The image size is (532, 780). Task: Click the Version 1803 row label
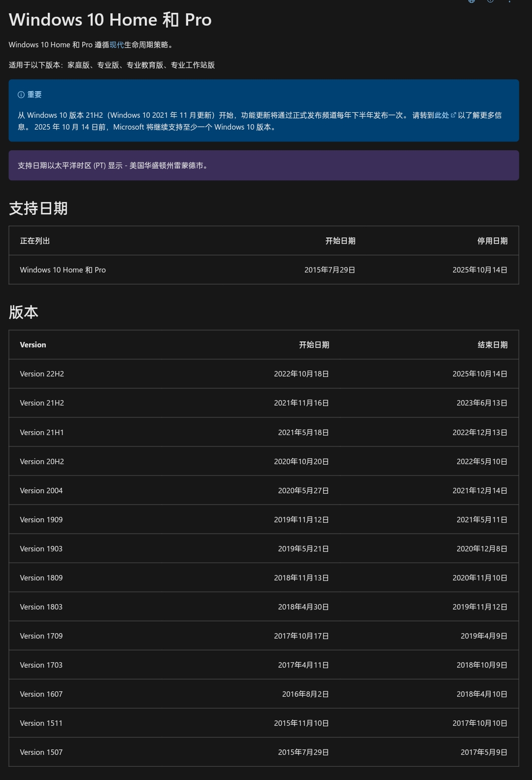pyautogui.click(x=41, y=607)
